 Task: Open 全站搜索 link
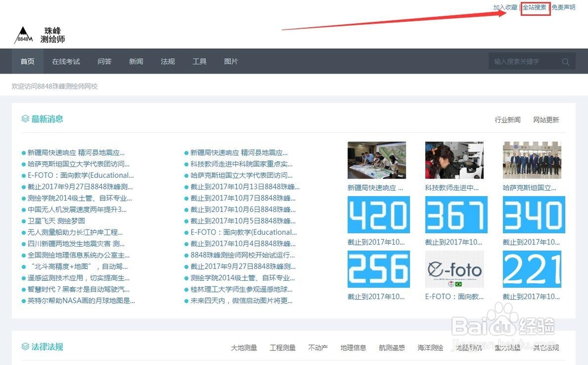[x=534, y=8]
